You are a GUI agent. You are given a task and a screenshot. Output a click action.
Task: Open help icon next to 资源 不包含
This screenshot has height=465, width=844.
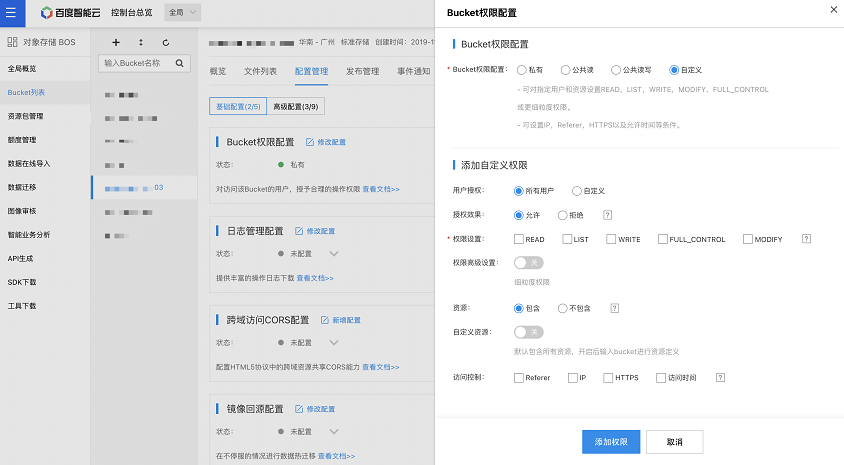coord(615,308)
